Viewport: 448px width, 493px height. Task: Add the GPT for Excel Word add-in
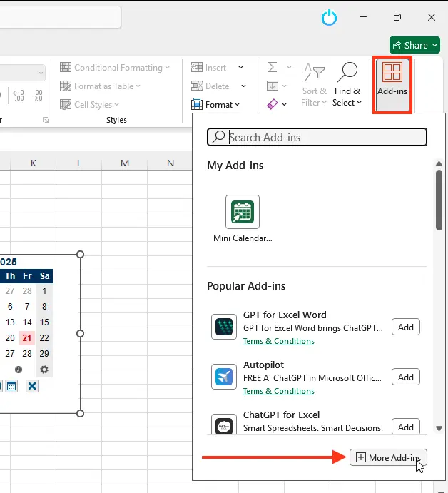405,327
